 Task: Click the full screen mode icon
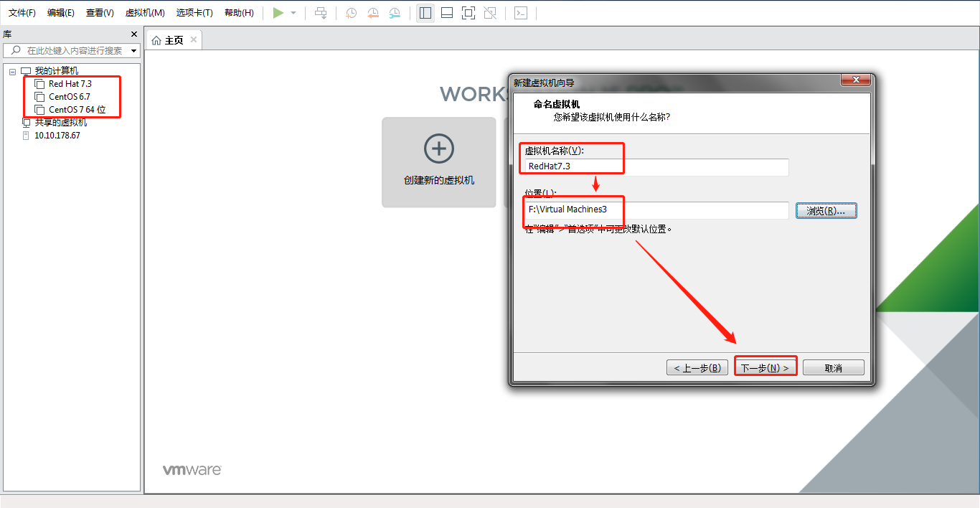pos(468,13)
